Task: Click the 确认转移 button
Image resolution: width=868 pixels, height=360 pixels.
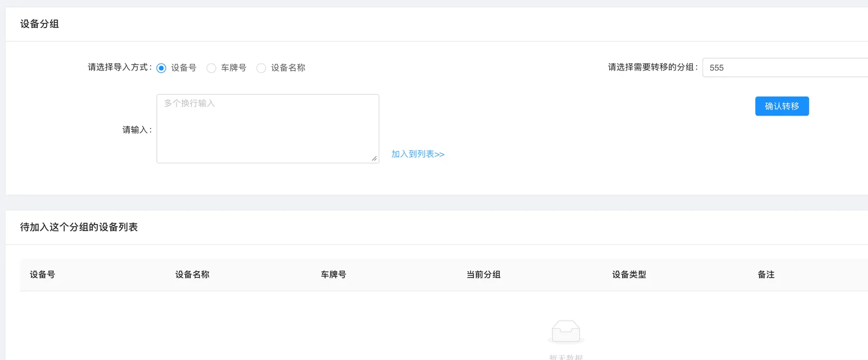Action: (x=782, y=106)
